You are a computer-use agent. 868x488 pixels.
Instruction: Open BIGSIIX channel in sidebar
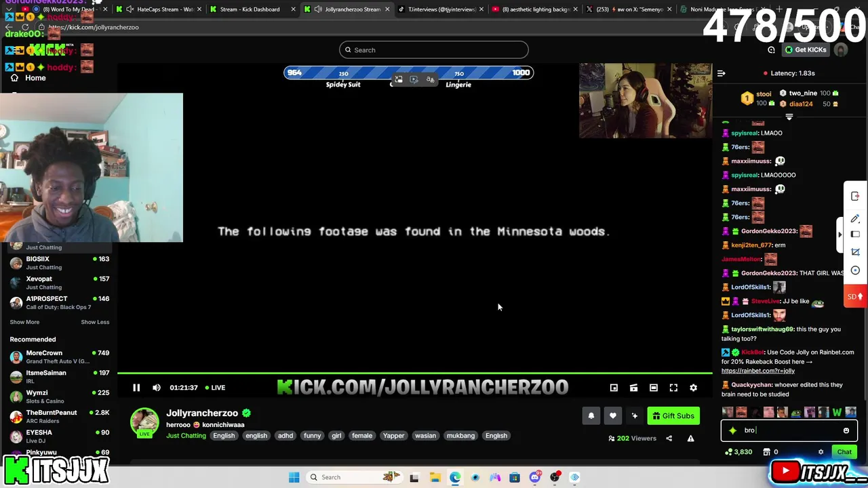coord(60,263)
